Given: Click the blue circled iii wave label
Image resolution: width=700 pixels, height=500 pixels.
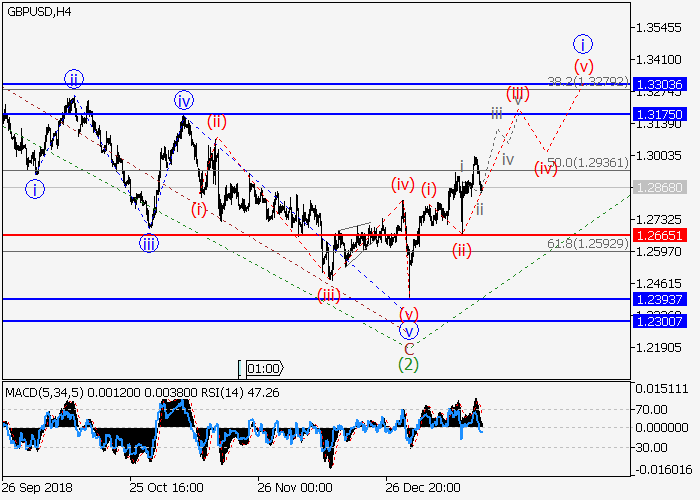Looking at the screenshot, I should point(148,243).
